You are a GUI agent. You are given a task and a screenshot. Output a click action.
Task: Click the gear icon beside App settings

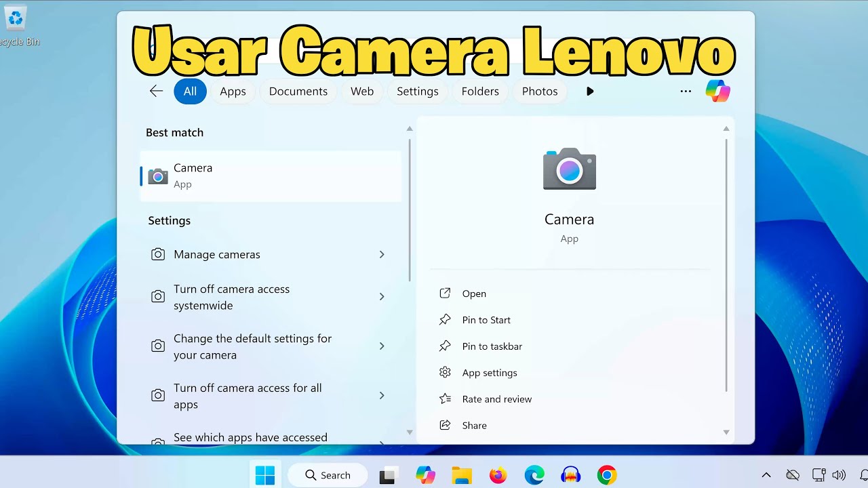pos(445,373)
